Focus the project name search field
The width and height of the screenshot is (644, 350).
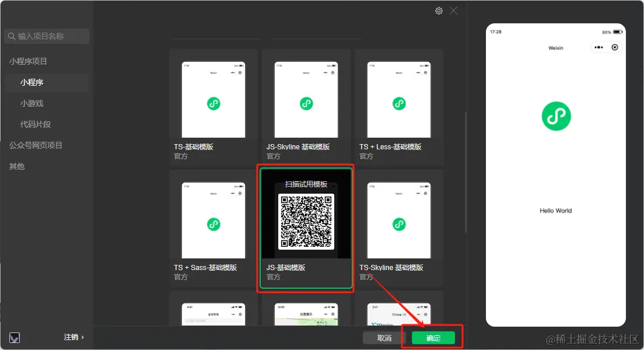(x=47, y=36)
